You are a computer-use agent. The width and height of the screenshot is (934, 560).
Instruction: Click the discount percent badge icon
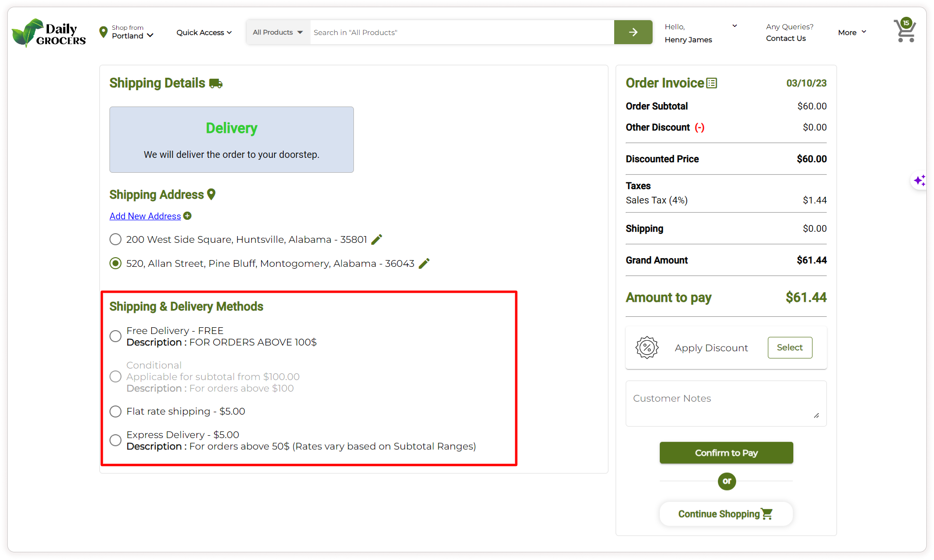coord(647,347)
